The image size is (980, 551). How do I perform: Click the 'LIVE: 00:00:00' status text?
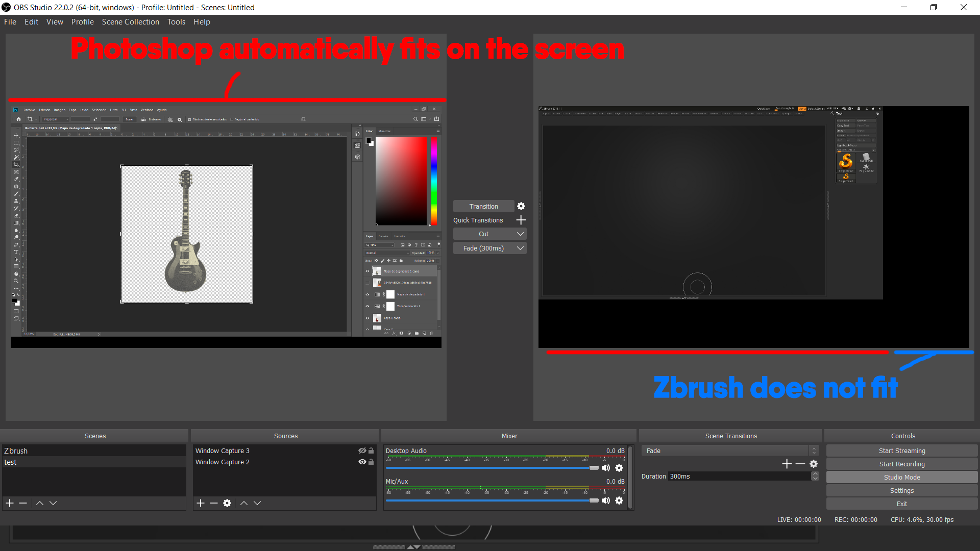pos(799,519)
